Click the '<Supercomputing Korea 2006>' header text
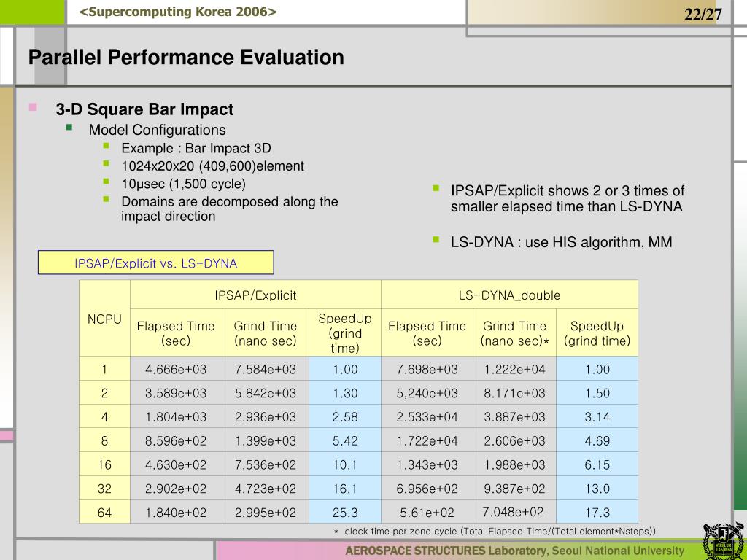 click(178, 12)
